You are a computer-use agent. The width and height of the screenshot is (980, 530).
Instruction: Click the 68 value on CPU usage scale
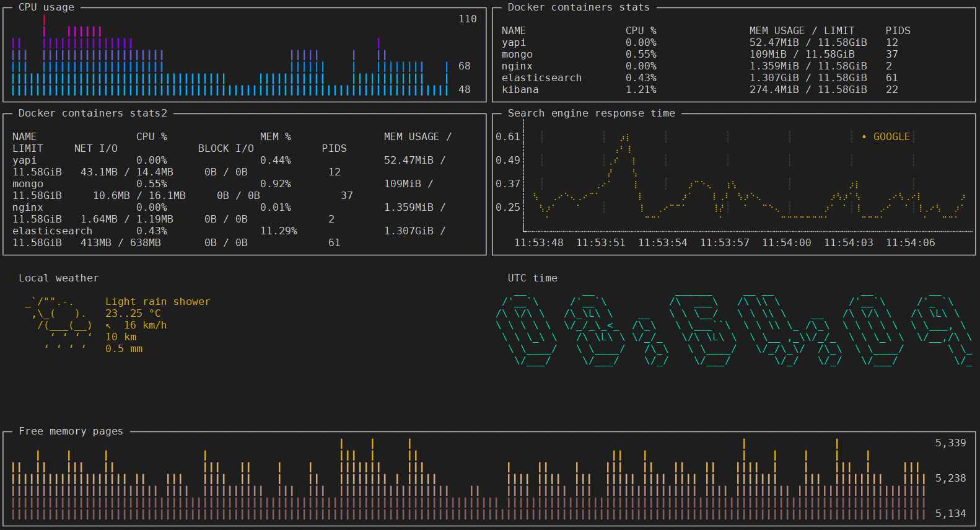(x=465, y=66)
